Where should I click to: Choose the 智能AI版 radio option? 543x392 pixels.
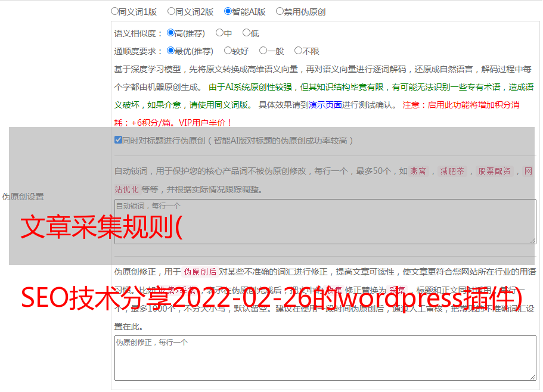(228, 11)
